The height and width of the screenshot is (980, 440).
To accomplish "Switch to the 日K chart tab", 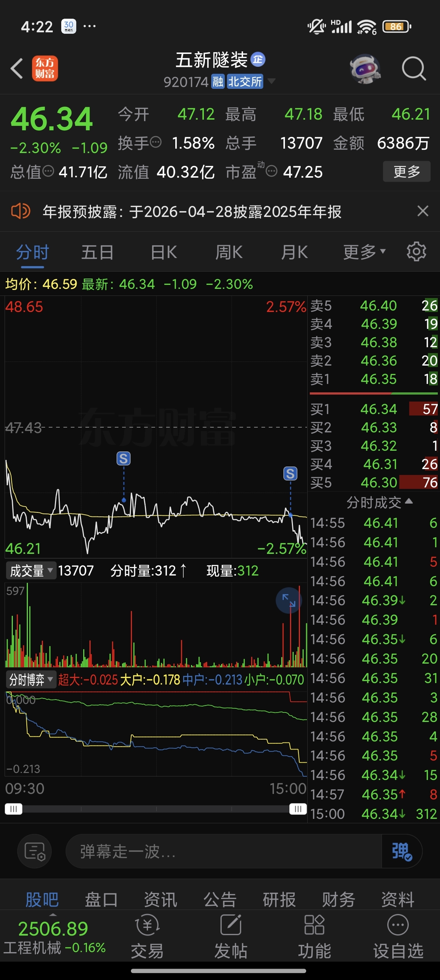I will click(164, 252).
